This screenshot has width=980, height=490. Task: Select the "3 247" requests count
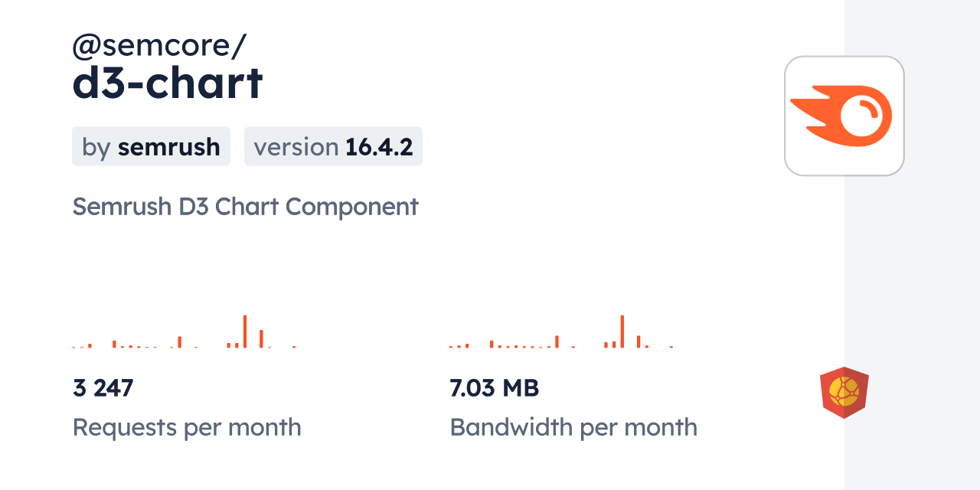103,388
